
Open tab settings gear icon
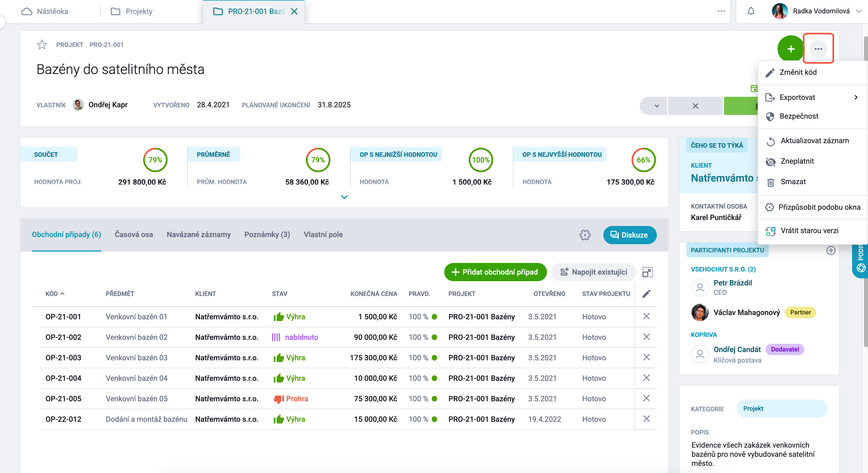585,235
